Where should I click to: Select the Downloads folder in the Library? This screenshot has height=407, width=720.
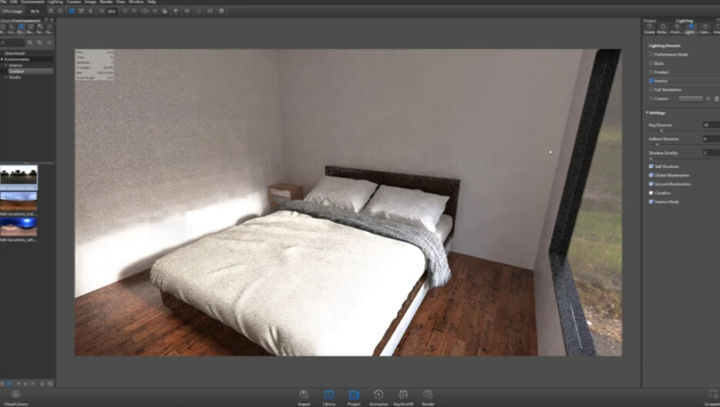click(15, 53)
